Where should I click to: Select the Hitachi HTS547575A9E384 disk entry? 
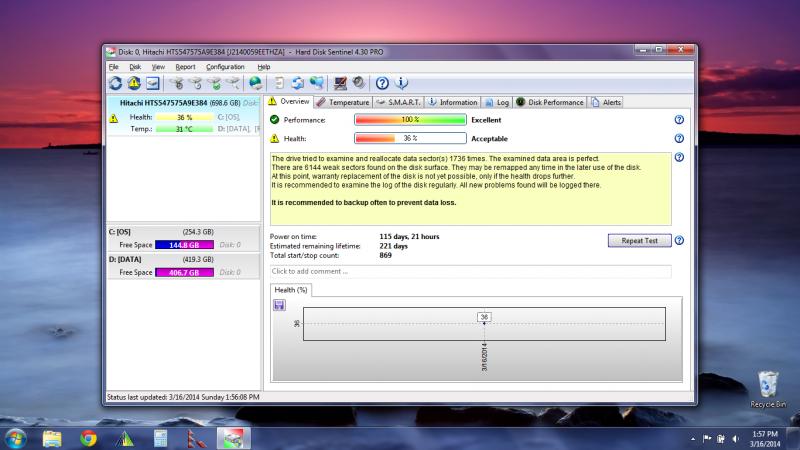184,116
